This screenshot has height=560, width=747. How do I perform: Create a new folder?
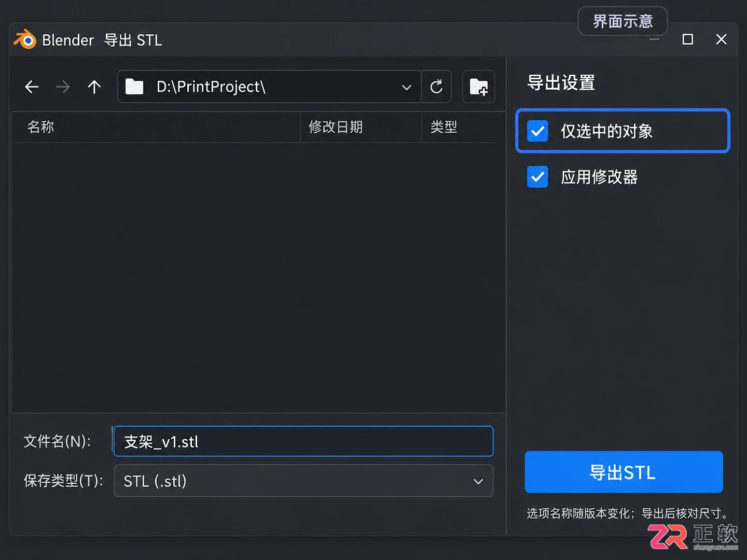tap(478, 87)
